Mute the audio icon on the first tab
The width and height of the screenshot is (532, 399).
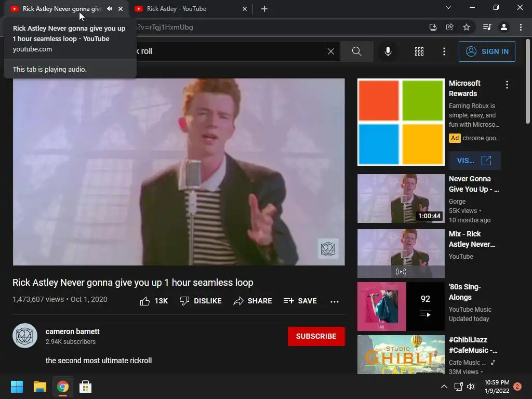109,9
